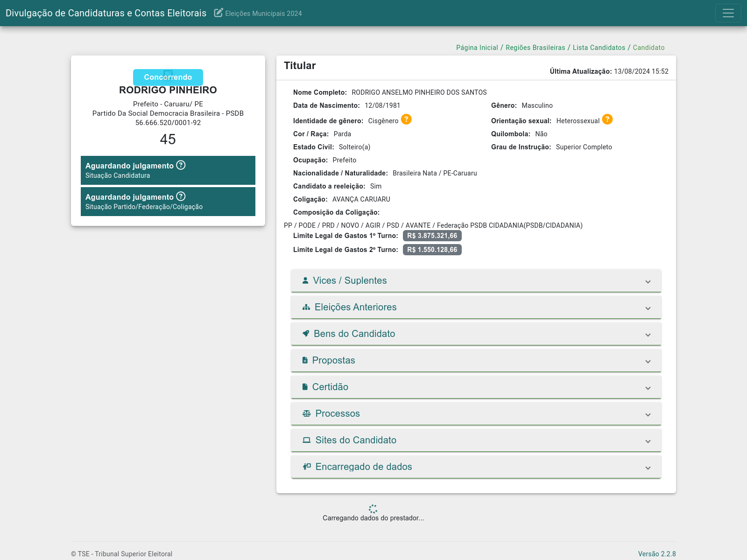Click the rocket icon in Bens do Candidato

pyautogui.click(x=306, y=334)
